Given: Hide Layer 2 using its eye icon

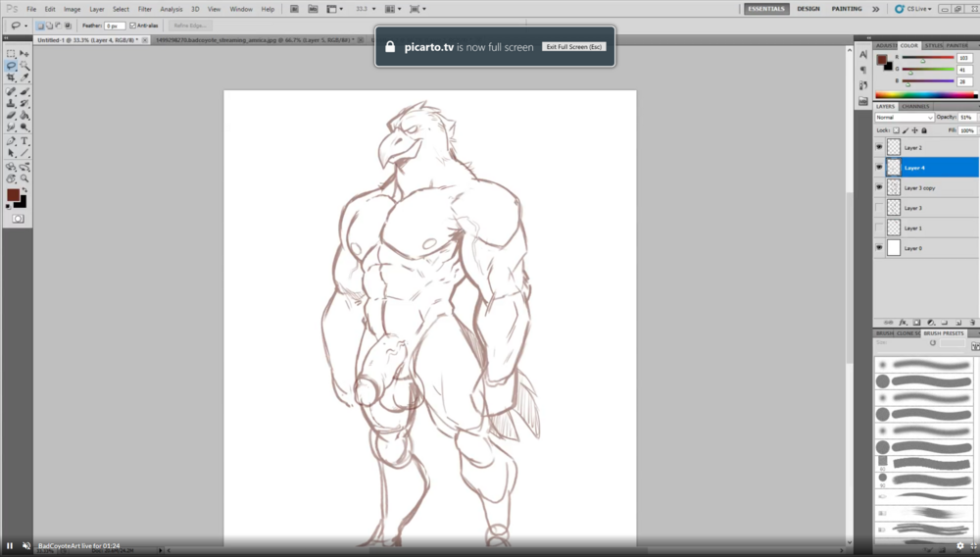Looking at the screenshot, I should pyautogui.click(x=879, y=147).
